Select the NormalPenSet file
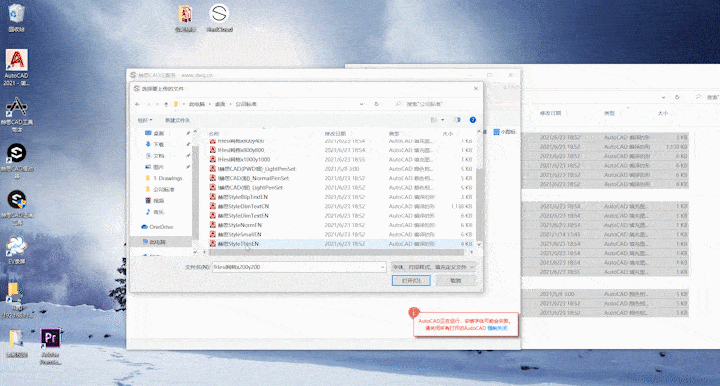This screenshot has height=386, width=720. [x=341, y=178]
